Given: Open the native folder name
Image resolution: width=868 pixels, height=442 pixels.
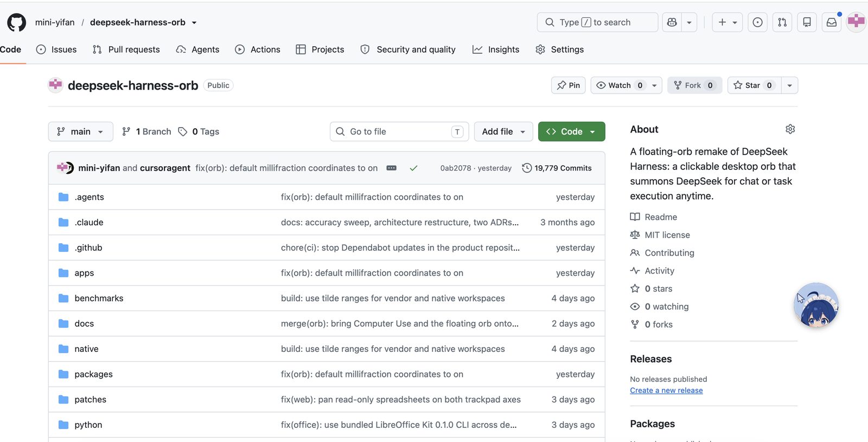Looking at the screenshot, I should 86,349.
